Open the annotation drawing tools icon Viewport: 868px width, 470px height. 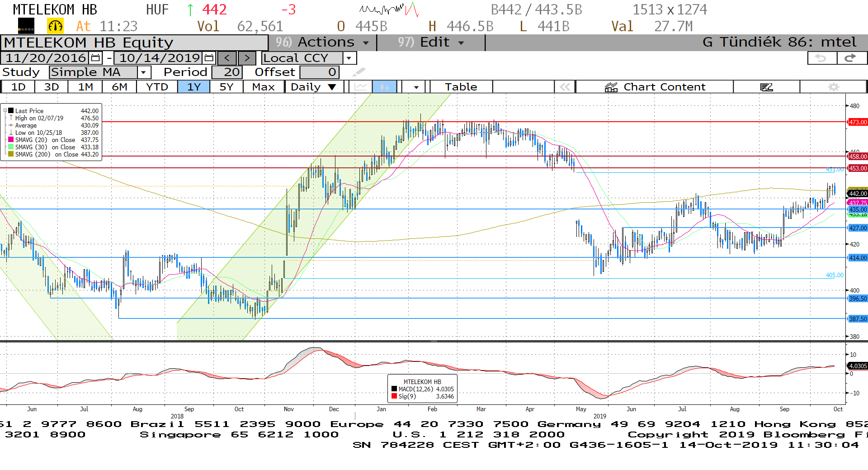[767, 87]
